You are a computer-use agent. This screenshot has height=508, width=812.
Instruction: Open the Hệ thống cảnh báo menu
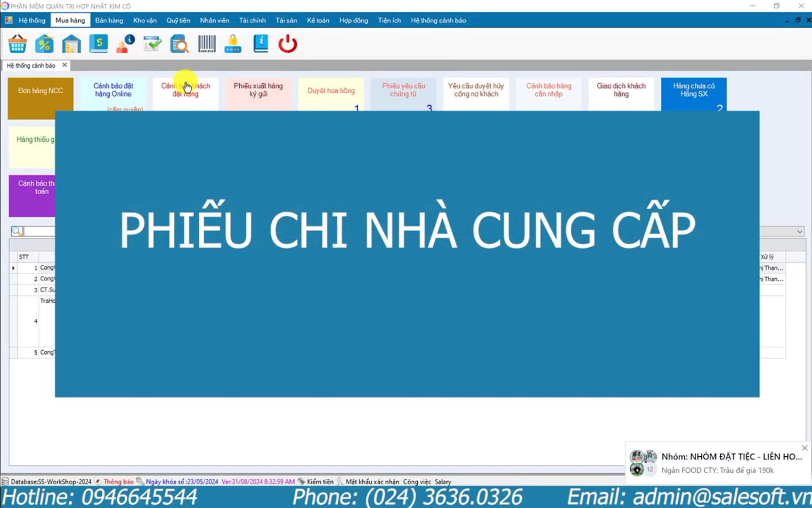coord(438,20)
